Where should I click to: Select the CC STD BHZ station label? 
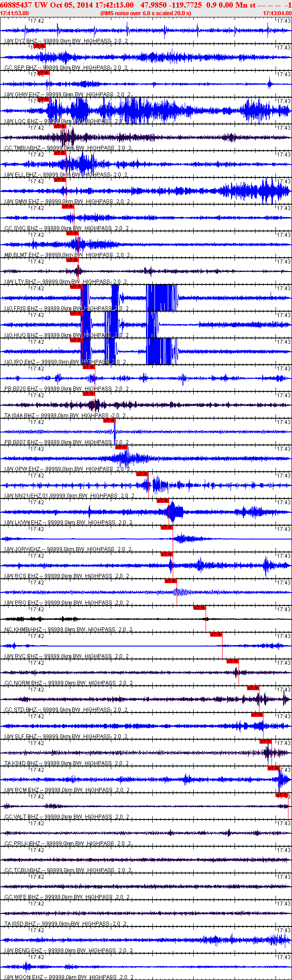point(20,710)
